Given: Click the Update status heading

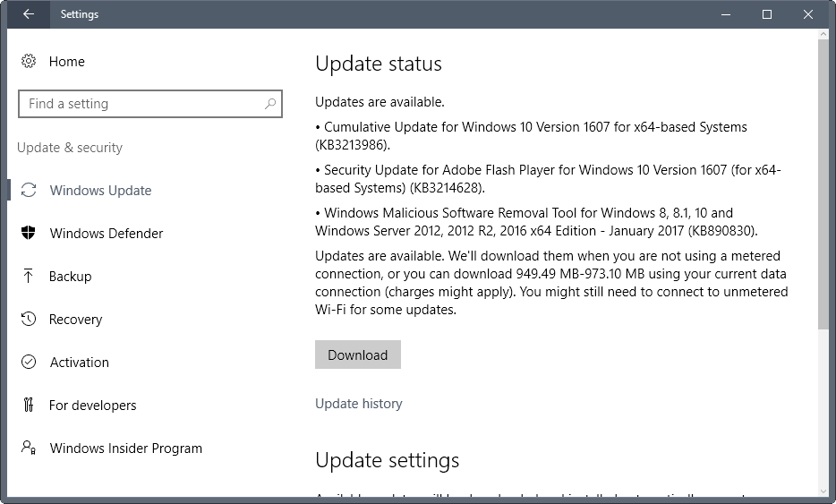Looking at the screenshot, I should tap(379, 64).
